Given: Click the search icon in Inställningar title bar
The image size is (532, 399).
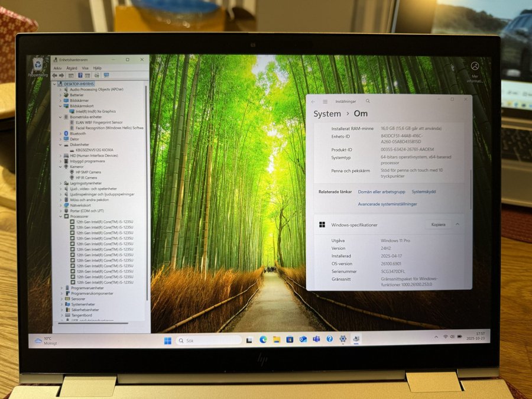Looking at the screenshot, I should (368, 102).
